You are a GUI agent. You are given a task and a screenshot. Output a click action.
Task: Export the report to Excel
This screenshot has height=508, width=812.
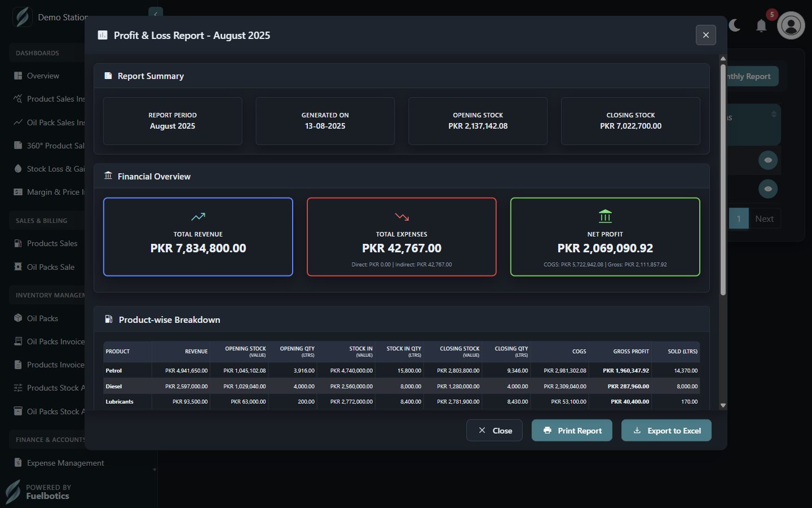pyautogui.click(x=666, y=430)
